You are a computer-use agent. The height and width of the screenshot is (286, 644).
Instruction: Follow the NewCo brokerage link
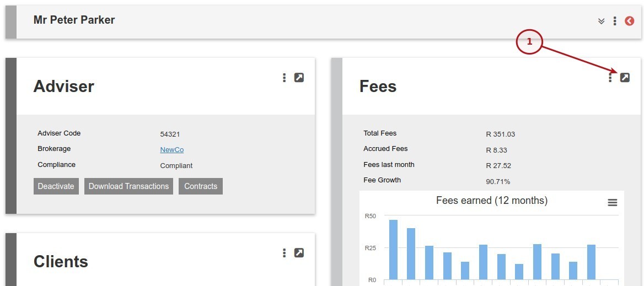(171, 150)
